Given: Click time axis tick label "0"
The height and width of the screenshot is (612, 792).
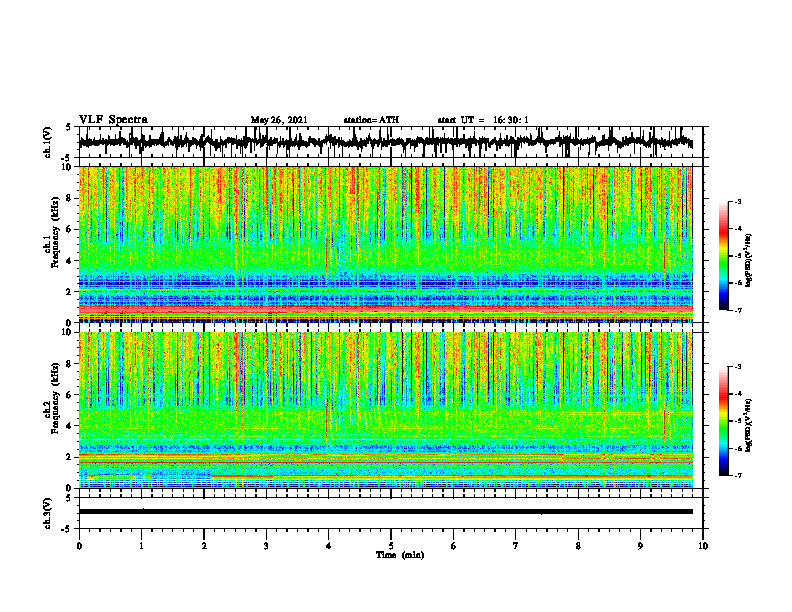Looking at the screenshot, I should point(79,546).
